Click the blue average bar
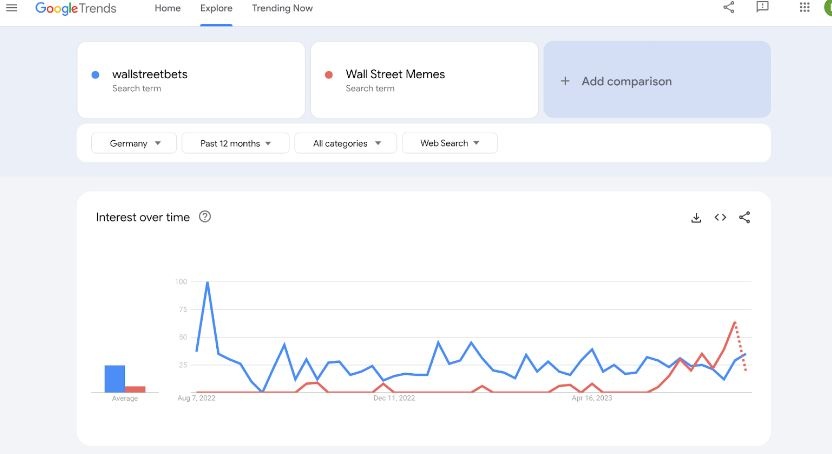Screen dimensions: 832x454 114,378
